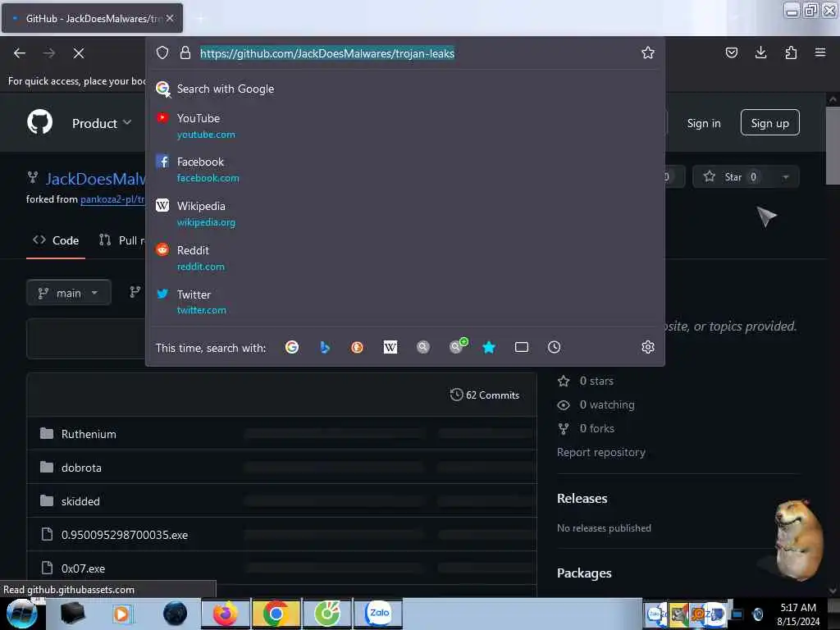840x630 pixels.
Task: Open Zalo from the taskbar
Action: coord(378,614)
